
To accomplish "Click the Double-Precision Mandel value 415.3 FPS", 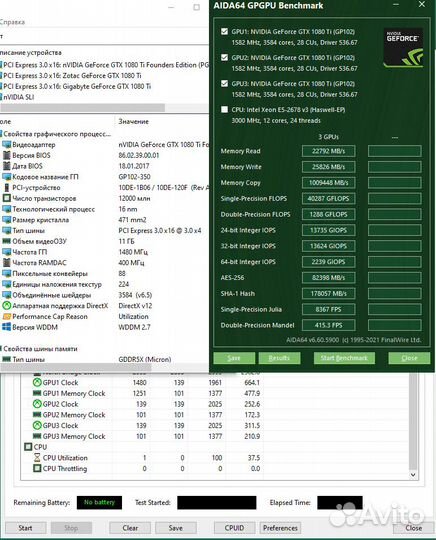I will [x=329, y=325].
